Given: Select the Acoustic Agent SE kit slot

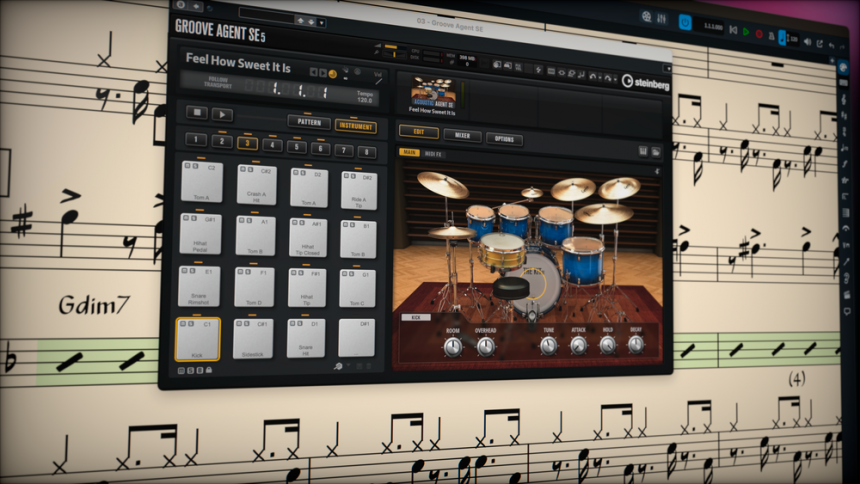Looking at the screenshot, I should tap(433, 94).
